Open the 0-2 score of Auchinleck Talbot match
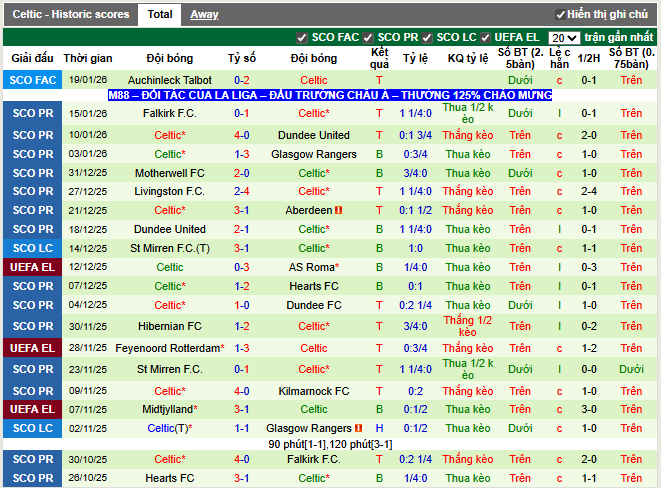661x488 pixels. click(x=242, y=80)
